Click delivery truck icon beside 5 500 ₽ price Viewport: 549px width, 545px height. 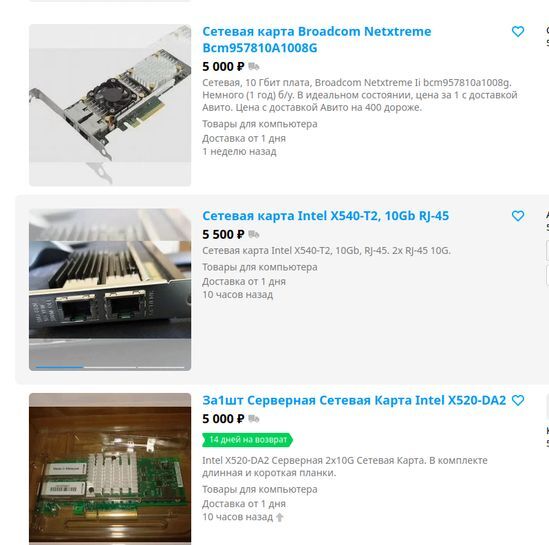pyautogui.click(x=254, y=234)
